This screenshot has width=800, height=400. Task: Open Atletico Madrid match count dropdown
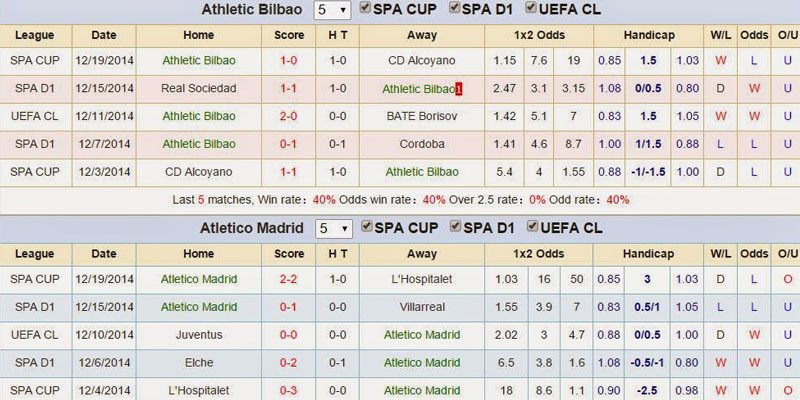click(x=333, y=229)
